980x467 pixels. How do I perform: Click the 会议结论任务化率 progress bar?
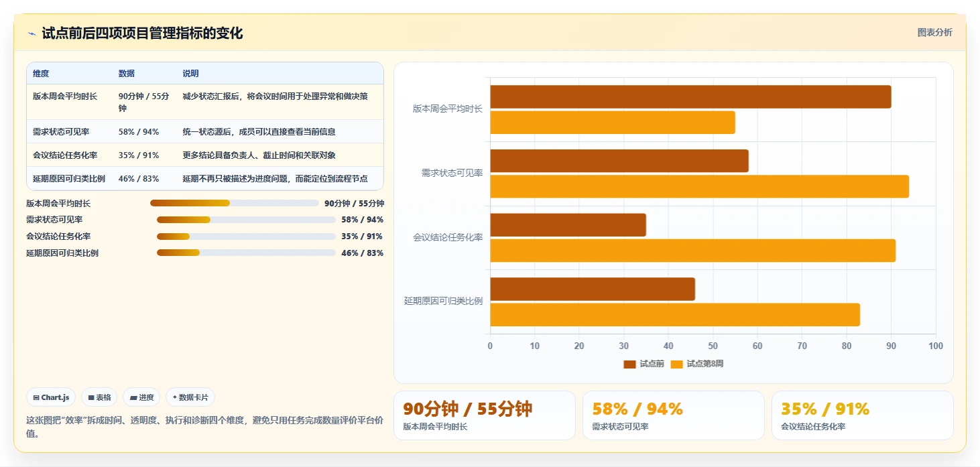[246, 237]
